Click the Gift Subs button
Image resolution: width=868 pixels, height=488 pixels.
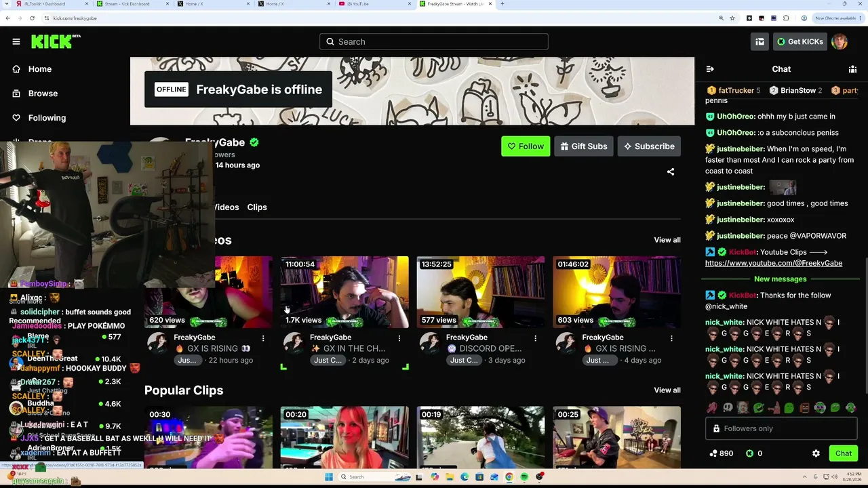[583, 146]
